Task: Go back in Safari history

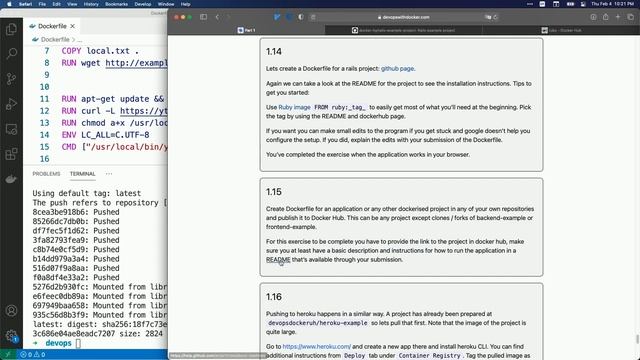Action: coord(217,17)
